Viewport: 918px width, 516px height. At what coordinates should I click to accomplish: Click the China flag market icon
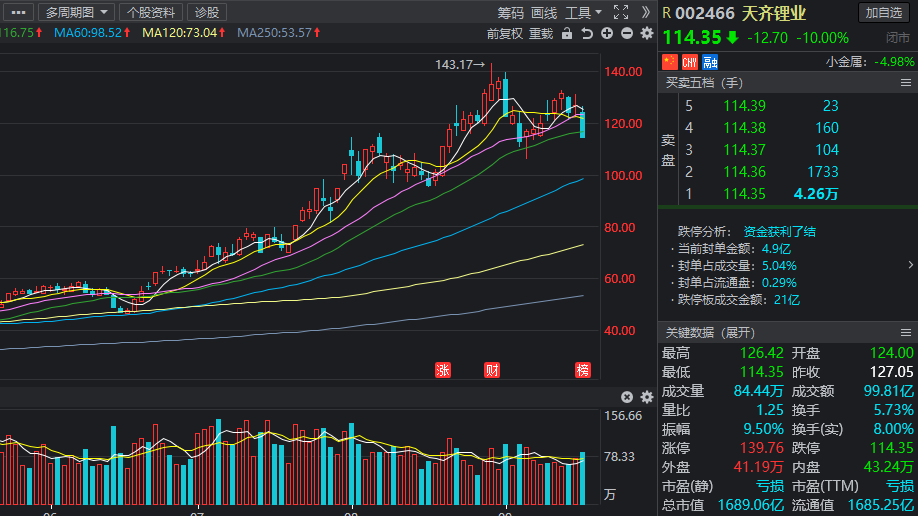coord(670,62)
